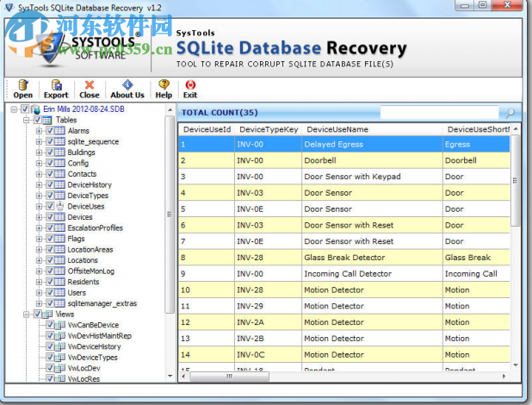Viewport: 532px width, 405px height.
Task: Sort by DeviceUseId column header
Action: pyautogui.click(x=207, y=129)
